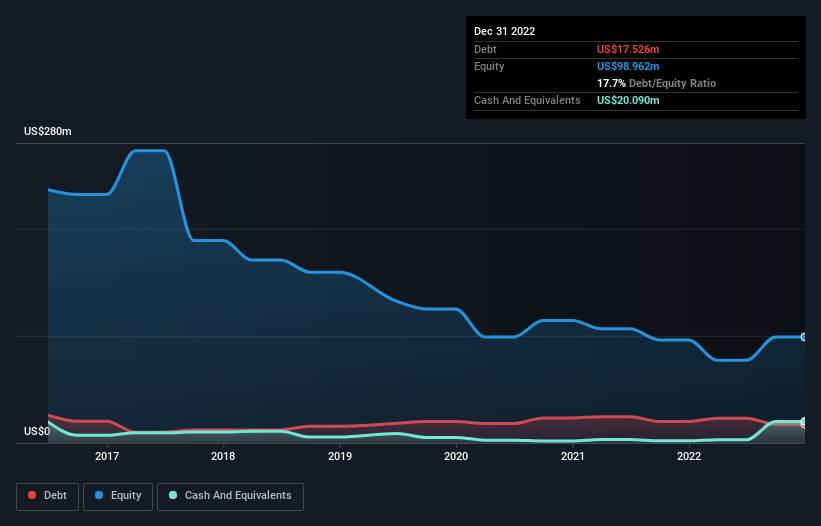
Task: Click the 2020 x-axis label
Action: tap(456, 456)
